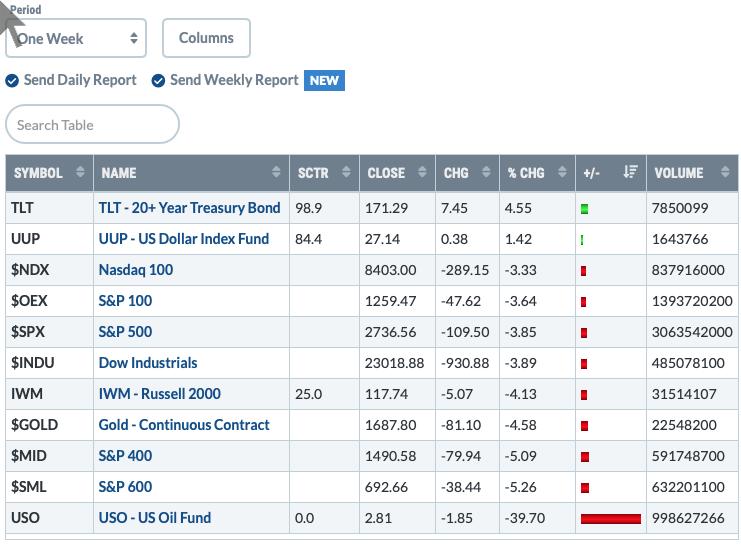741x545 pixels.
Task: Sort table by SYMBOL column arrows
Action: click(x=80, y=172)
